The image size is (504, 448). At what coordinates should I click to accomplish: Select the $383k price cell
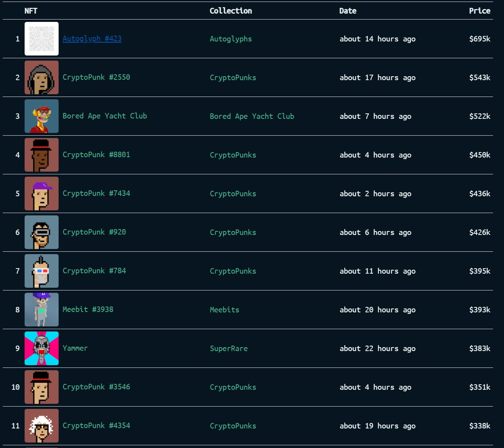480,348
